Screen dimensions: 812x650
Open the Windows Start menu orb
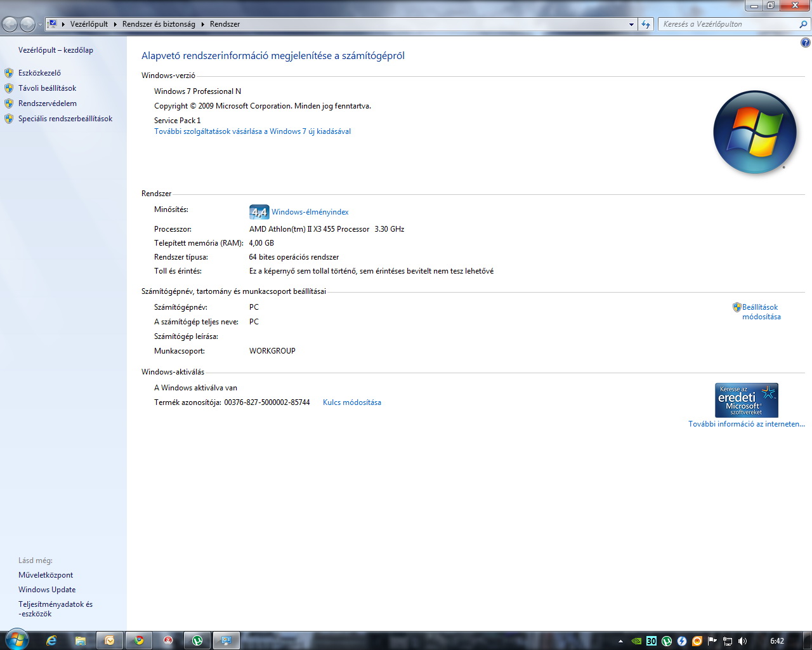click(x=16, y=640)
